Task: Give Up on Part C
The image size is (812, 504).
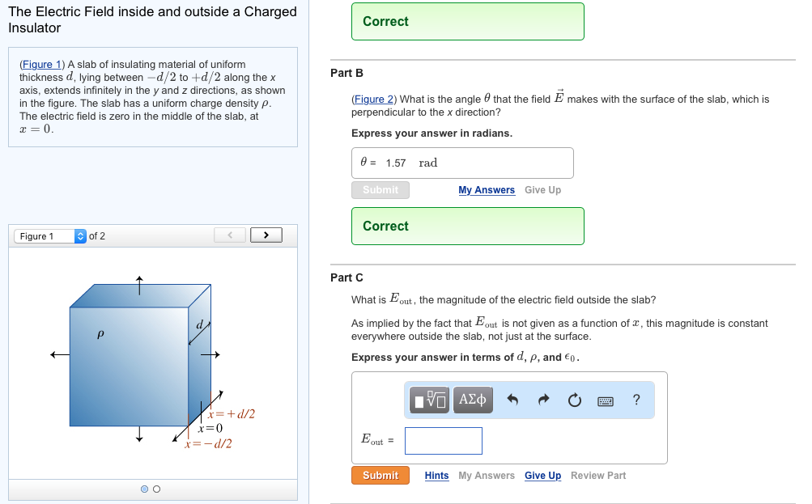Action: tap(542, 475)
